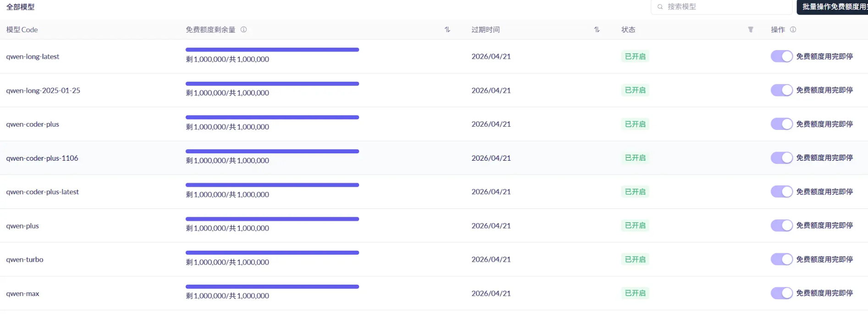Click expiry date 2026/04/21 for qwen-long-2025-01-25

[x=491, y=90]
